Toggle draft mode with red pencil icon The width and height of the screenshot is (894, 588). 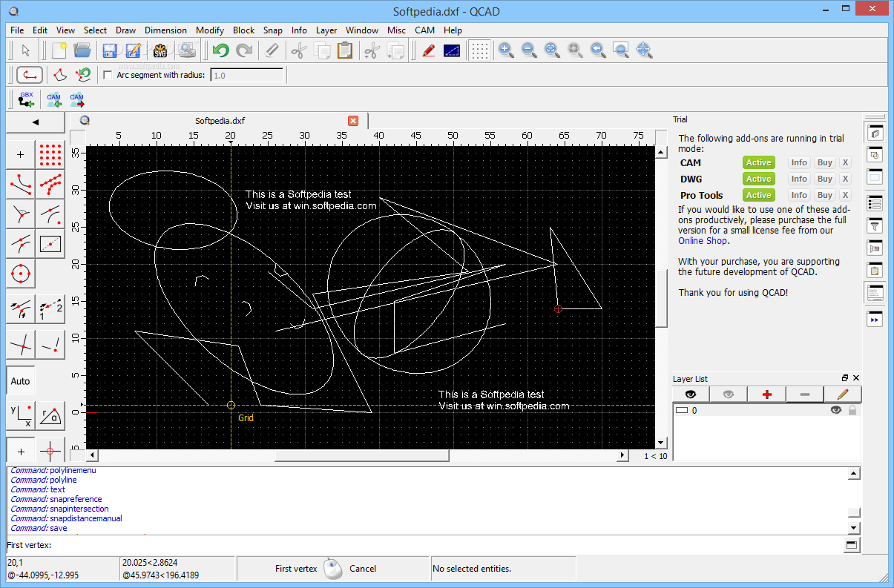click(428, 50)
